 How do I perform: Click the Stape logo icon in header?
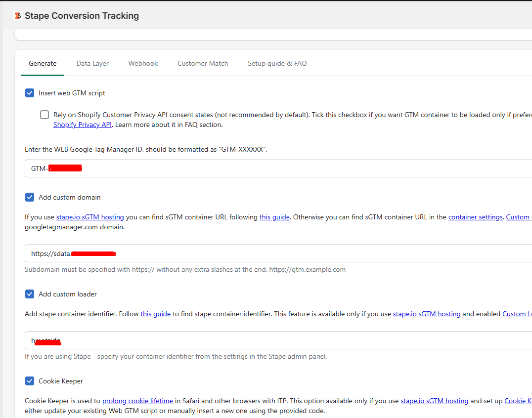pyautogui.click(x=17, y=16)
